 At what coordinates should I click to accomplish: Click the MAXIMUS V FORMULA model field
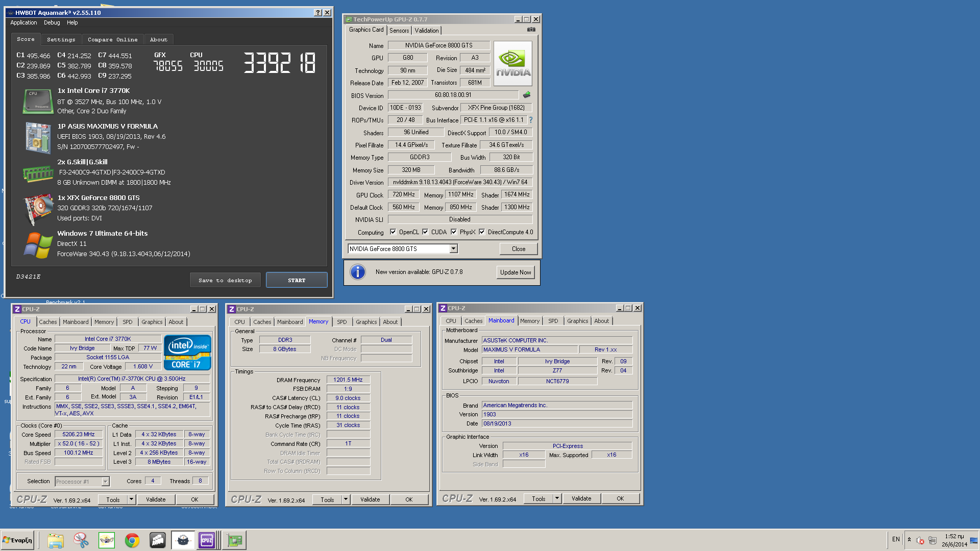[530, 349]
